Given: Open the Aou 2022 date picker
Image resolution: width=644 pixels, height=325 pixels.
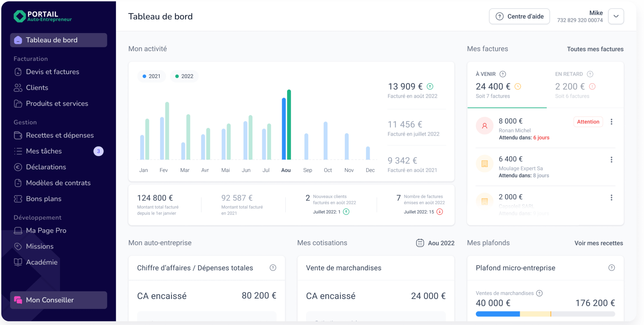Looking at the screenshot, I should pyautogui.click(x=435, y=243).
